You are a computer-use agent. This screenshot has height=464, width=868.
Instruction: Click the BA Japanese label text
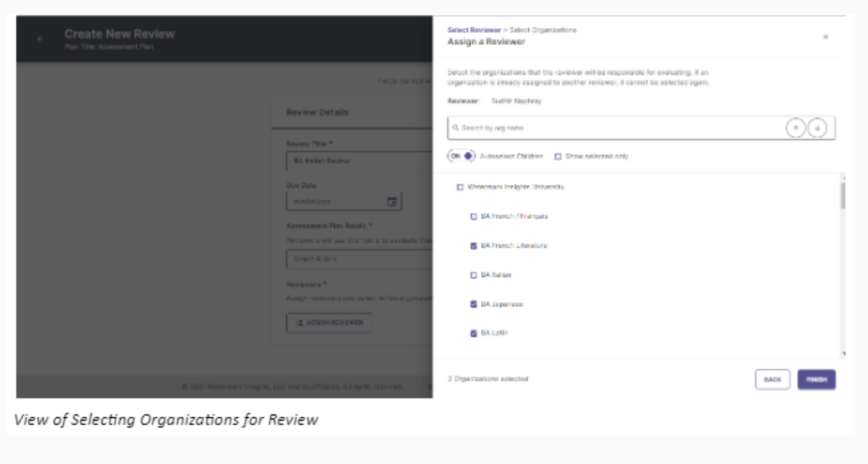coord(502,304)
